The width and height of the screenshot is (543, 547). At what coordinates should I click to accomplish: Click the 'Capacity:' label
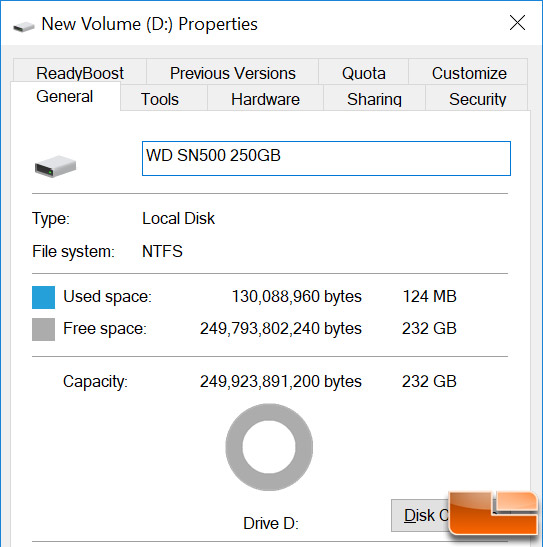click(95, 382)
